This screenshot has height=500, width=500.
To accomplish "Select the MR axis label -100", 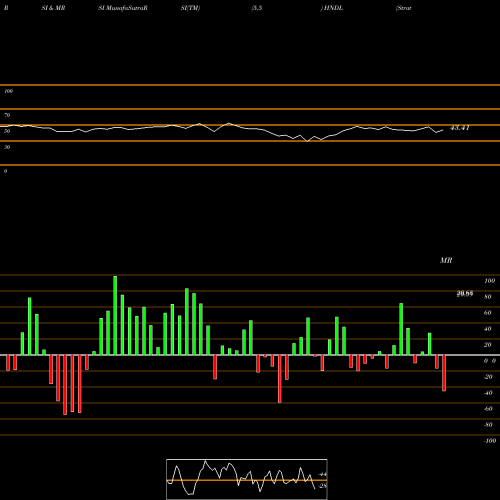I will tap(490, 441).
